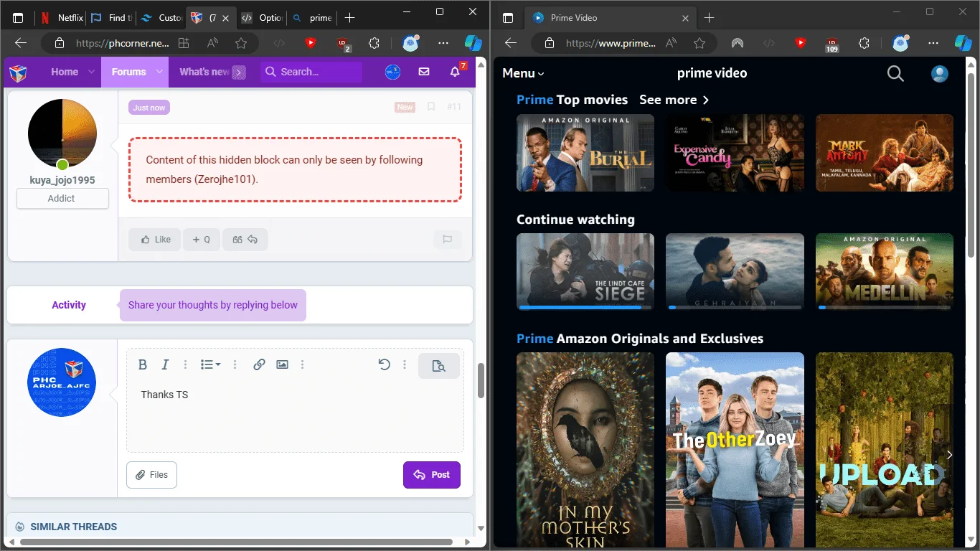Open forum inbox envelope icon
This screenshot has width=980, height=551.
[x=424, y=72]
